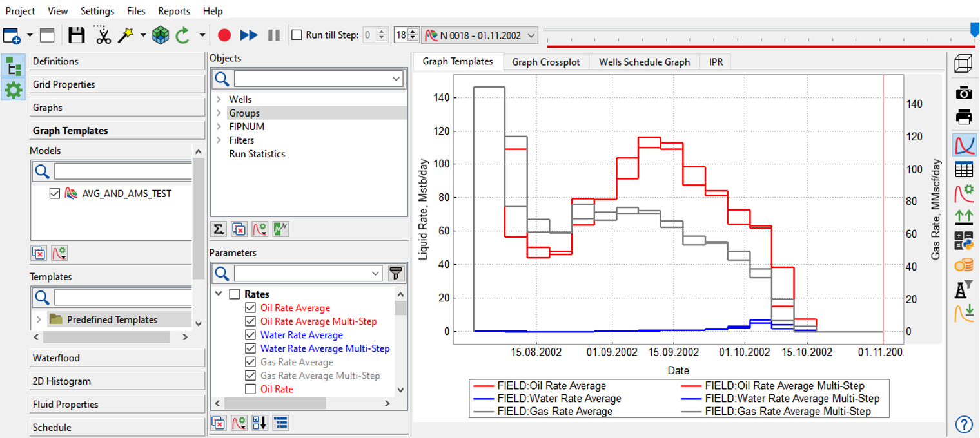Viewport: 980px width, 438px height.
Task: Switch to the Graph Crossplot tab
Action: click(546, 62)
